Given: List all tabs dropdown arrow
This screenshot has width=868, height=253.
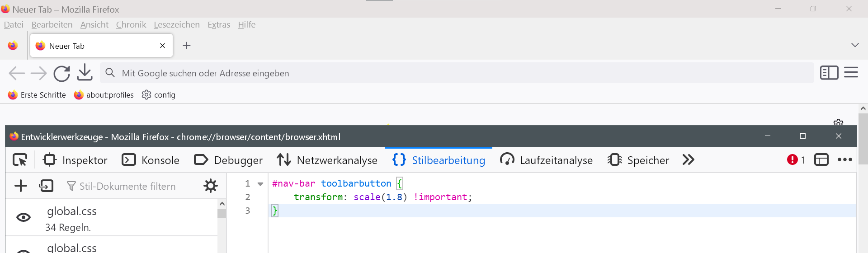Looking at the screenshot, I should coord(854,45).
